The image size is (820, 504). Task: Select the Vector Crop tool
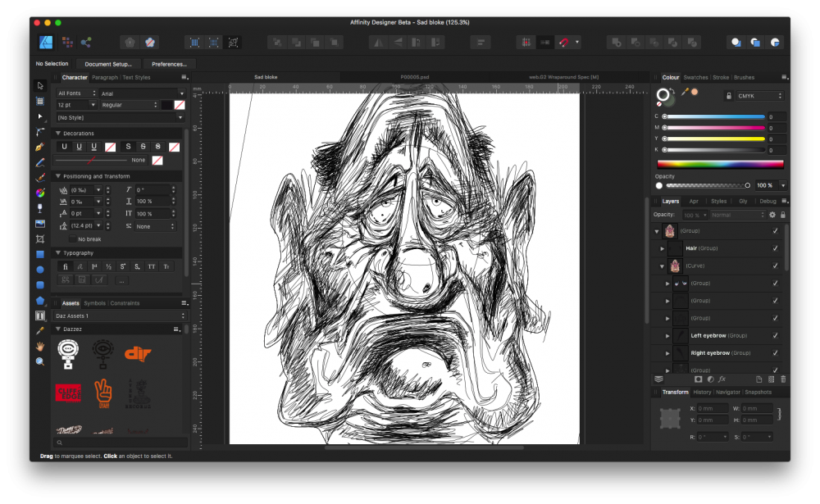click(39, 239)
